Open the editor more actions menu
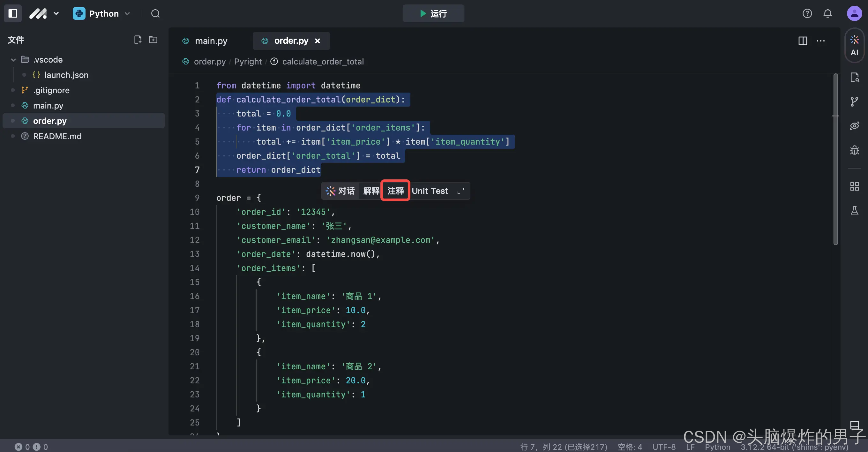Screen dimensions: 868x452 (x=821, y=41)
